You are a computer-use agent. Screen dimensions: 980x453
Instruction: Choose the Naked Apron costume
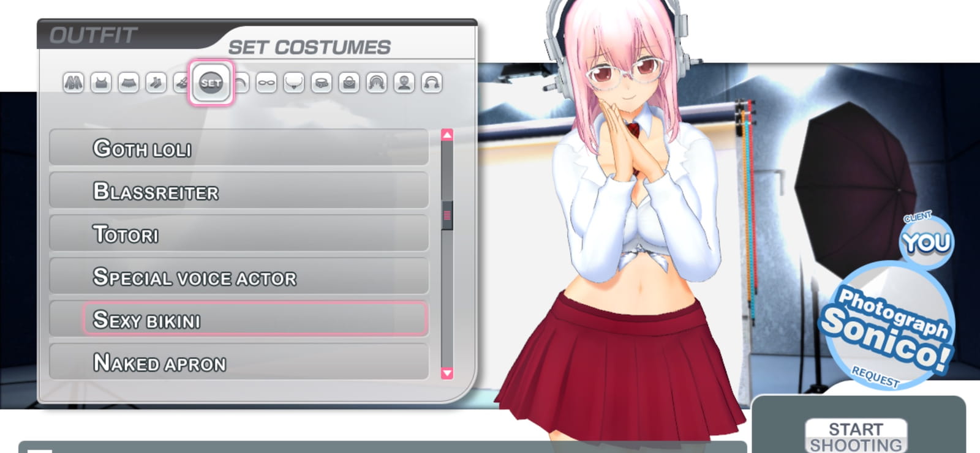point(239,362)
